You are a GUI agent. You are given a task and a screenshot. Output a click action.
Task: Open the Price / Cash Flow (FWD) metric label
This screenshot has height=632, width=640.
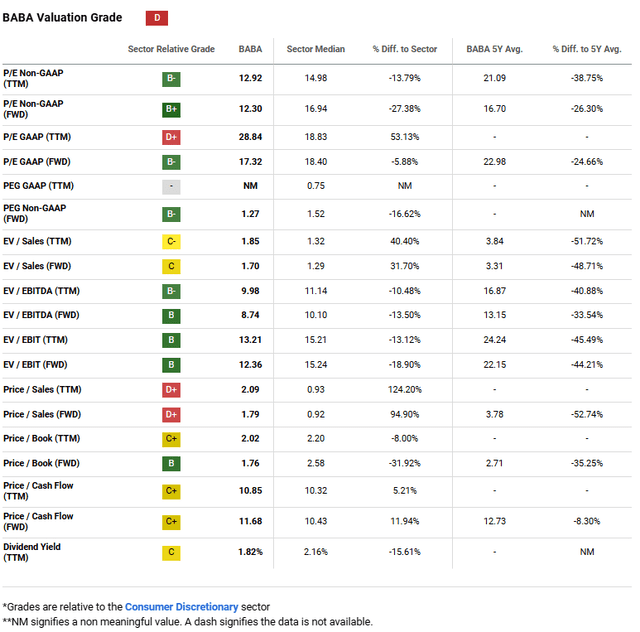38,522
